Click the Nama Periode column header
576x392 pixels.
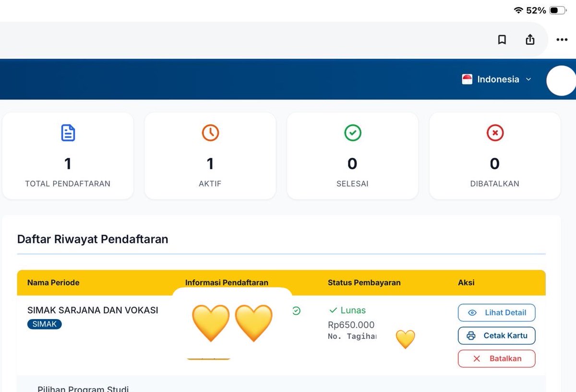[x=53, y=283]
